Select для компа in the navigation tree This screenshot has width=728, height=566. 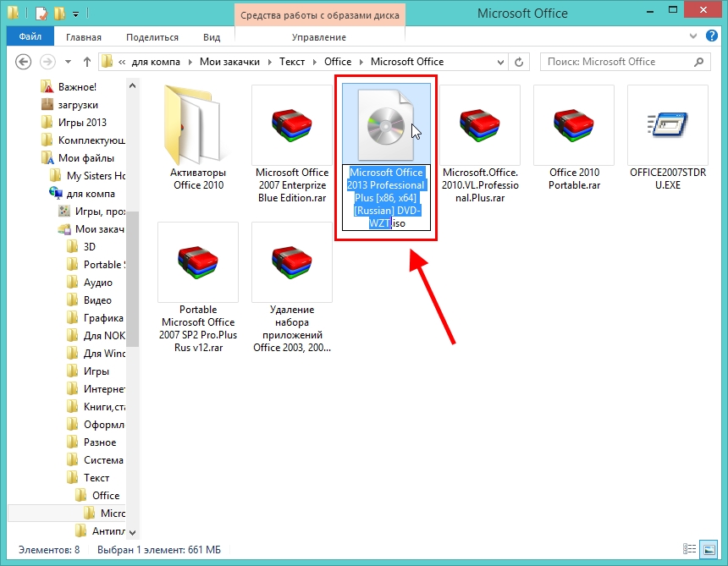click(x=82, y=194)
